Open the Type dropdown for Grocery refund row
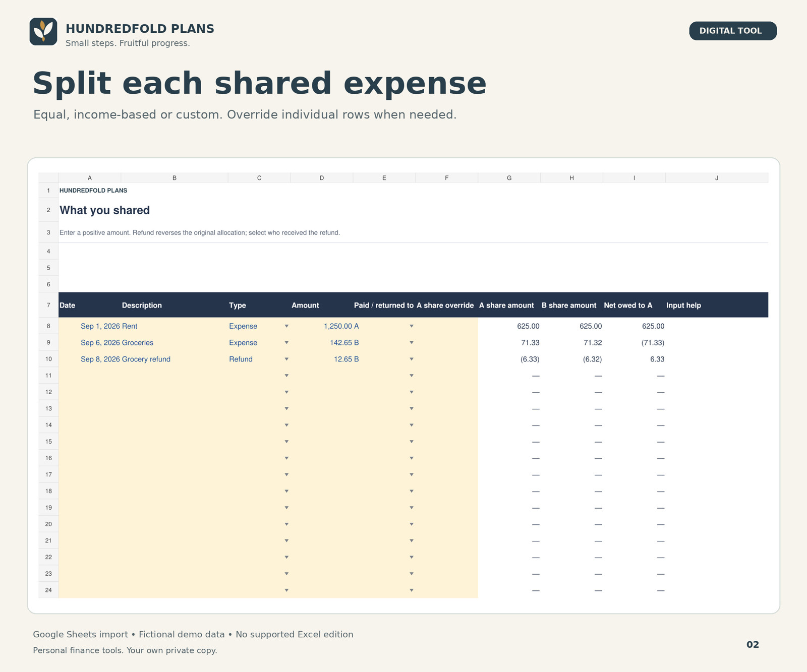The image size is (807, 672). pos(286,359)
